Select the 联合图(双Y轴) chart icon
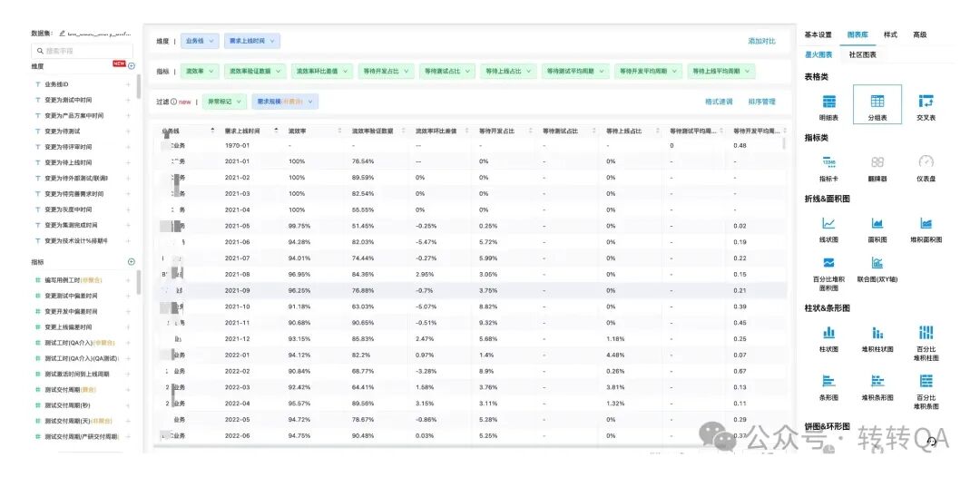This screenshot has width=980, height=477. click(877, 262)
